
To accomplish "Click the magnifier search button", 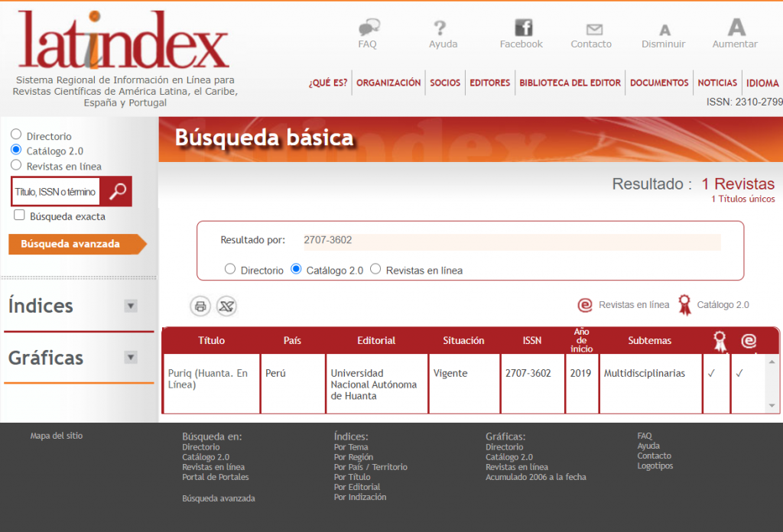I will coord(116,191).
